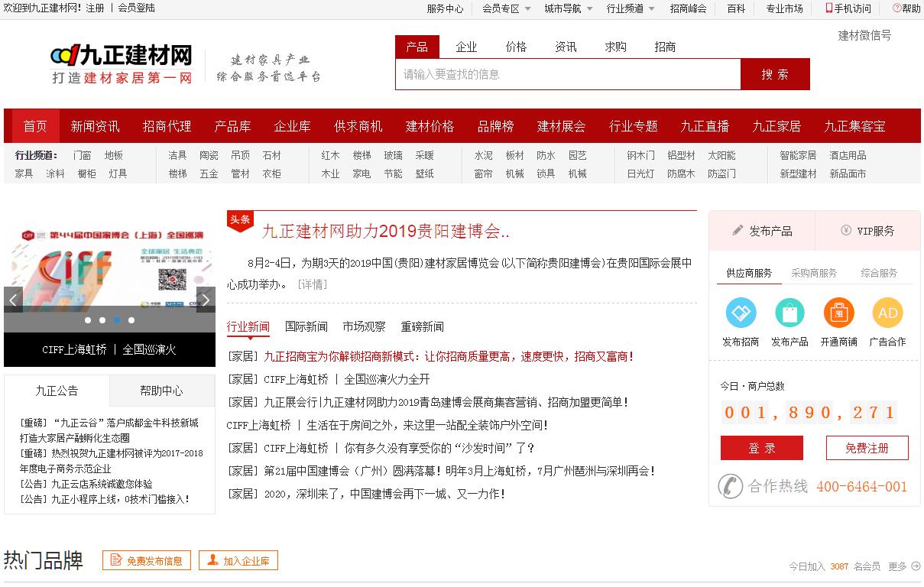Switch to the 企业 search tab

[x=466, y=47]
